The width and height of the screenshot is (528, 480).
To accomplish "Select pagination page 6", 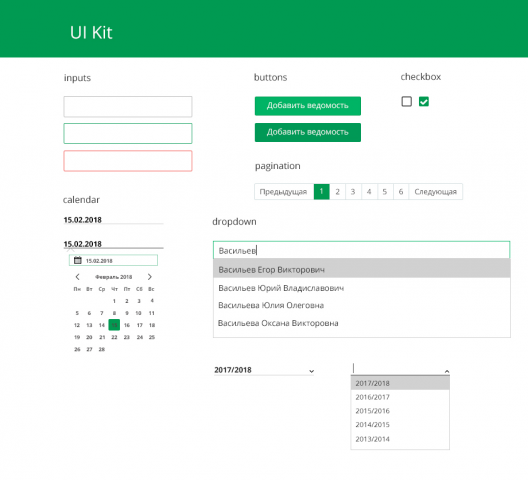I will click(x=401, y=192).
